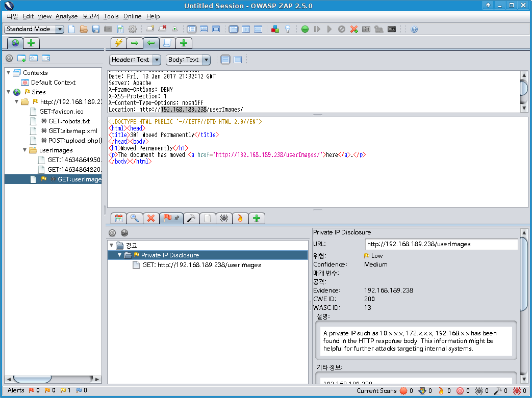The height and width of the screenshot is (398, 532).
Task: Open Options gear icon in toolbar
Action: (x=132, y=29)
